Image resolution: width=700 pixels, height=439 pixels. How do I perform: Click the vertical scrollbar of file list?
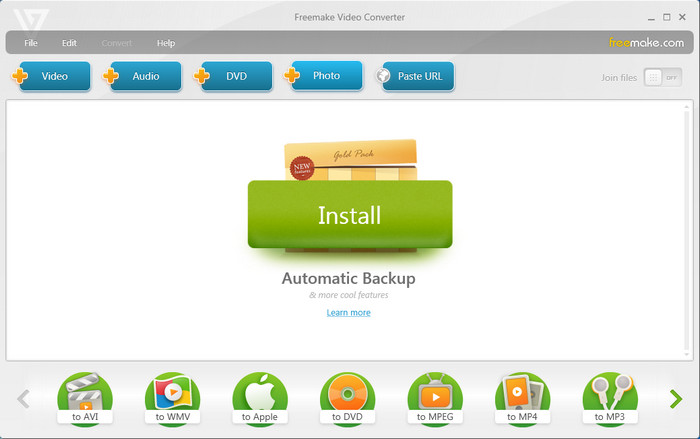coord(687,230)
